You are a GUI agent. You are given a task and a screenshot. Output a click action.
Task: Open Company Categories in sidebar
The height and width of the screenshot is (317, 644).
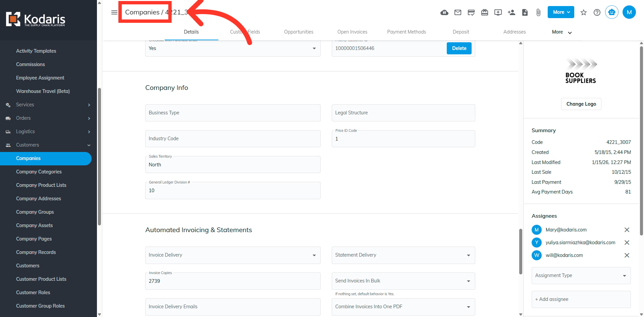click(x=39, y=172)
